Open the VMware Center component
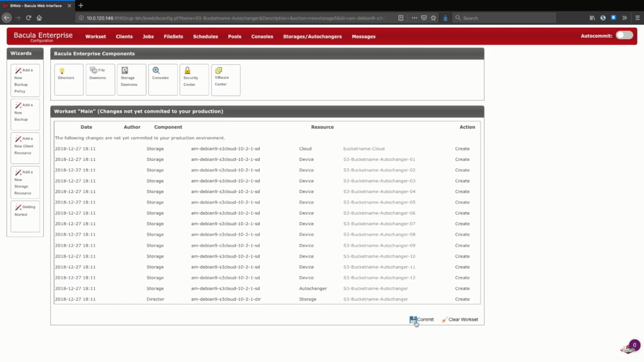This screenshot has height=362, width=644. point(226,79)
